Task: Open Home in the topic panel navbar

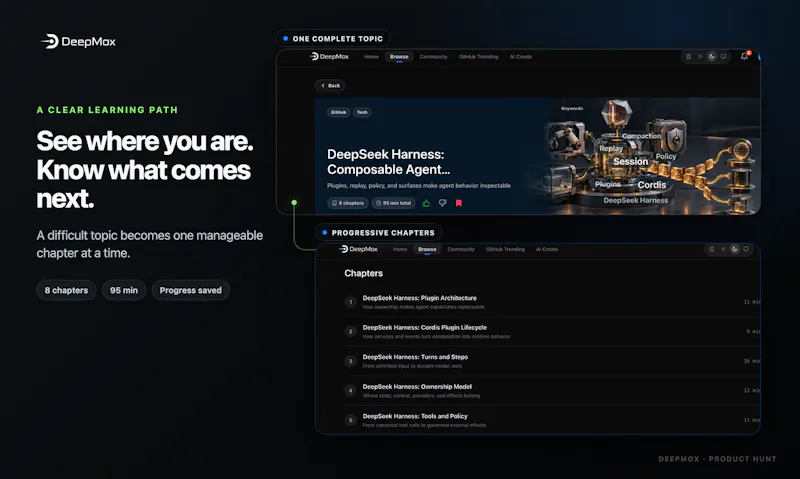Action: point(371,57)
